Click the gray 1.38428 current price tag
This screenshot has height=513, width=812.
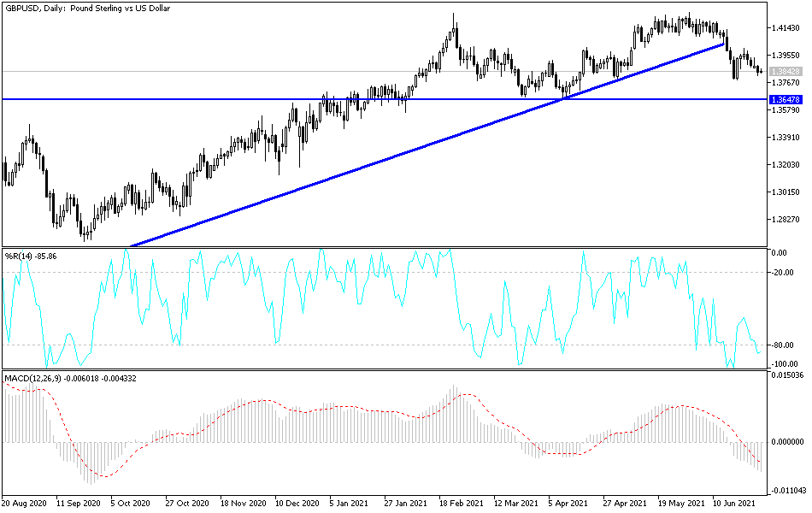(x=787, y=70)
